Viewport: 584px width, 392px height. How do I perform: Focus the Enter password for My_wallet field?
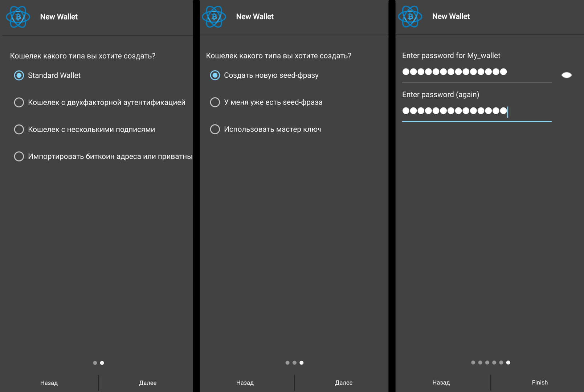[x=476, y=72]
